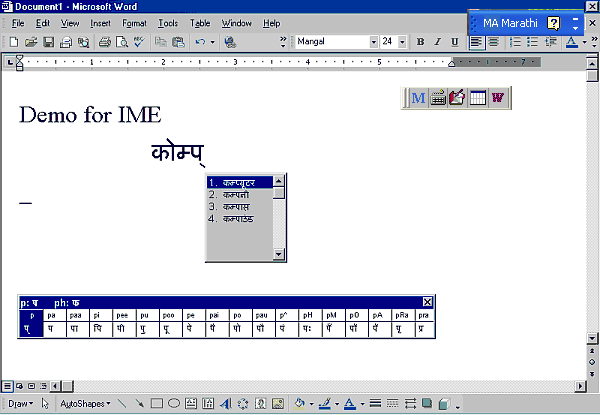Select the Oval drawing tool
This screenshot has height=415, width=600.
tap(173, 404)
